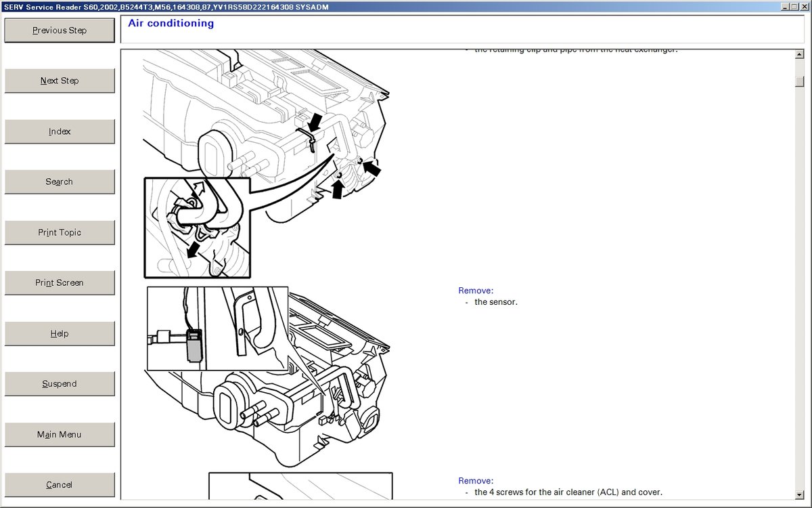Click the Air conditioning topic heading
The height and width of the screenshot is (508, 812).
coord(171,23)
